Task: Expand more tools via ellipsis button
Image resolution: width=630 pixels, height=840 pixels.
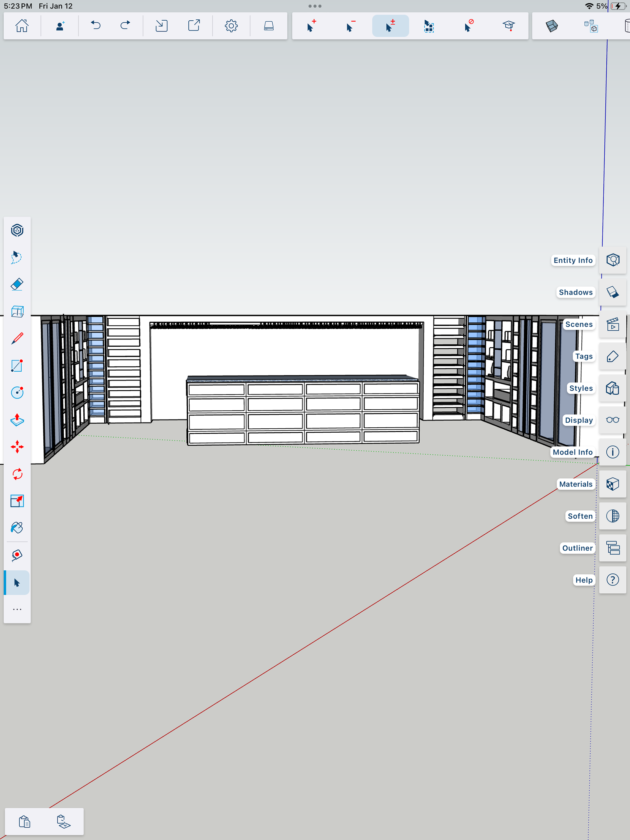Action: coord(17,609)
